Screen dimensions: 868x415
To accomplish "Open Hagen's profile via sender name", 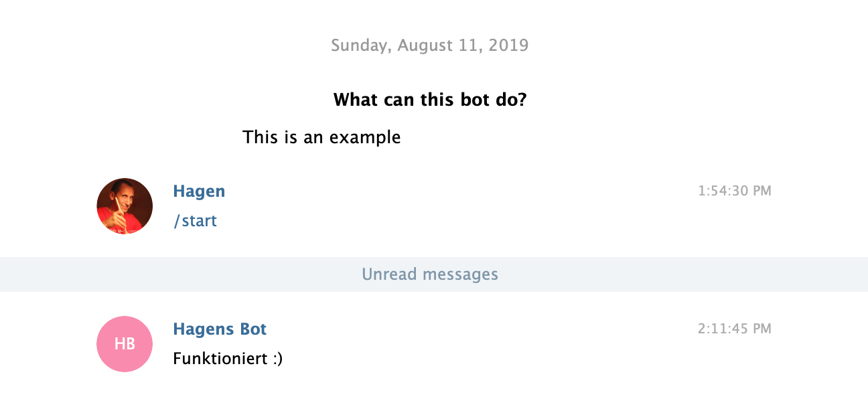I will tap(199, 191).
